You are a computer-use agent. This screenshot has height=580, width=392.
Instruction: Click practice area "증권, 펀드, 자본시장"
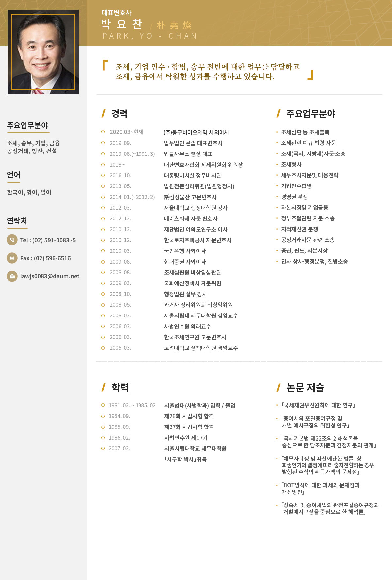(x=304, y=250)
